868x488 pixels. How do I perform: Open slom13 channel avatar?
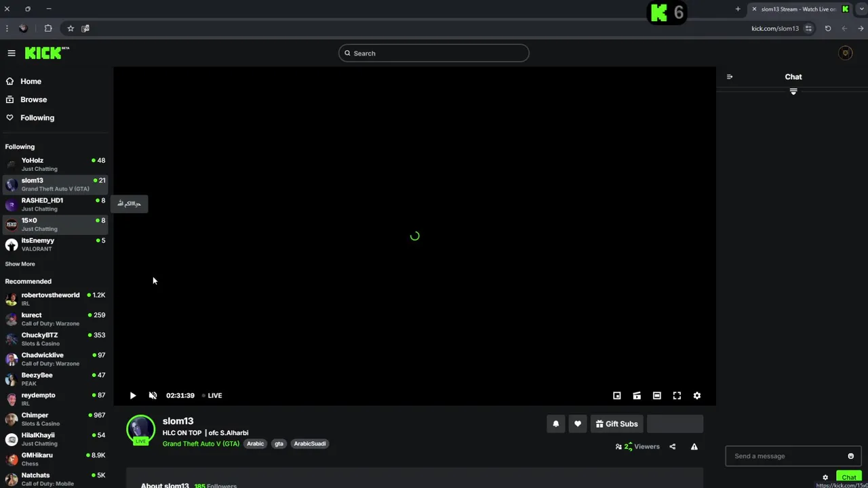coord(141,430)
